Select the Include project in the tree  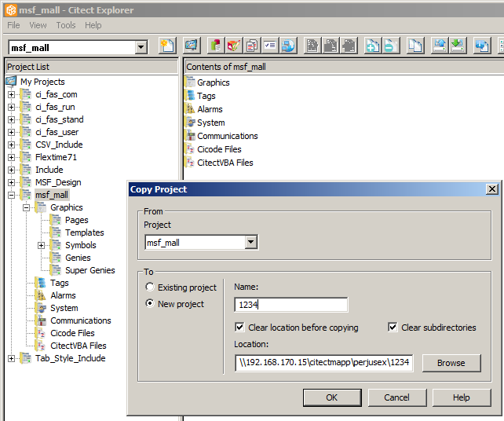coord(49,170)
